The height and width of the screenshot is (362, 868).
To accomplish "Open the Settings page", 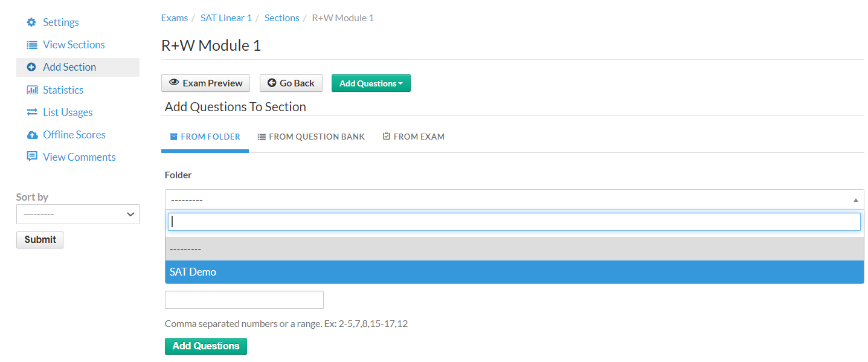I will 61,22.
